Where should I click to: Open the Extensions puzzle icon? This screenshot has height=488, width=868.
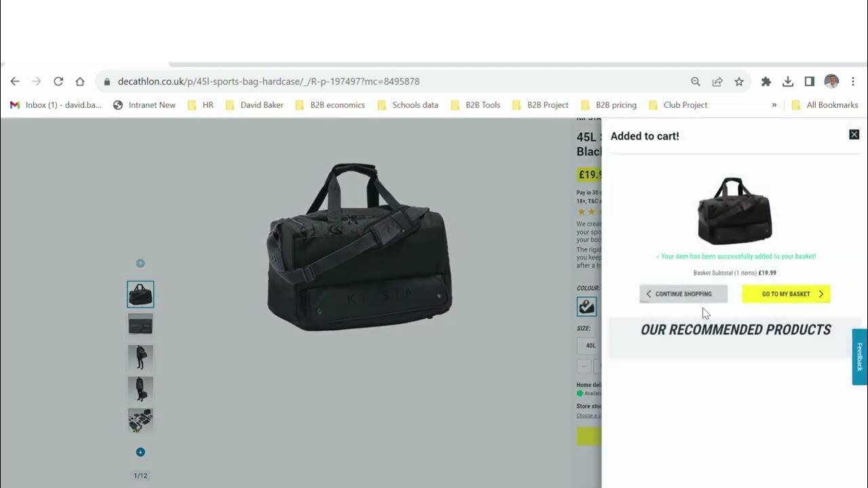pos(766,81)
